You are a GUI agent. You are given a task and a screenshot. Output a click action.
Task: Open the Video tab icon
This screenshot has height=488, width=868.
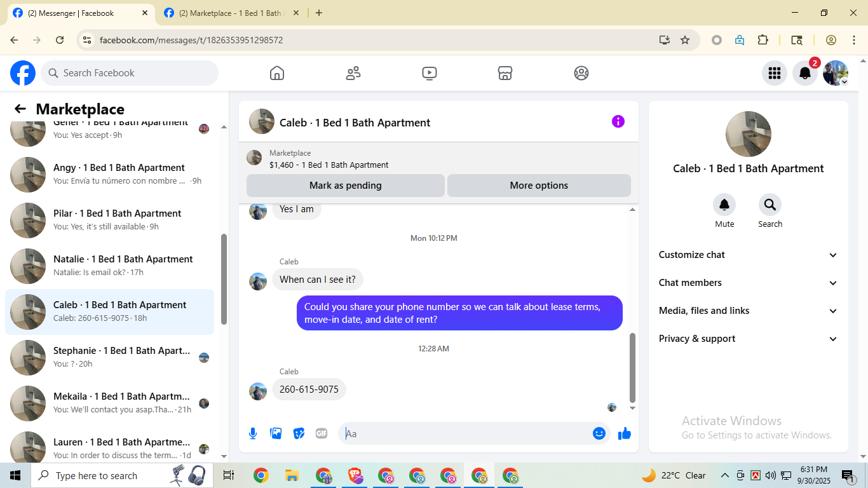click(430, 73)
